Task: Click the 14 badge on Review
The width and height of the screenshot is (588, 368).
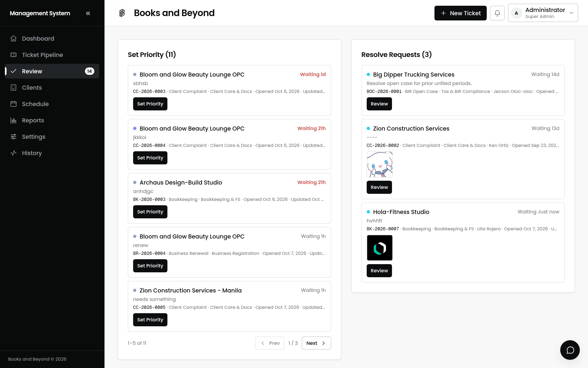Action: (90, 71)
